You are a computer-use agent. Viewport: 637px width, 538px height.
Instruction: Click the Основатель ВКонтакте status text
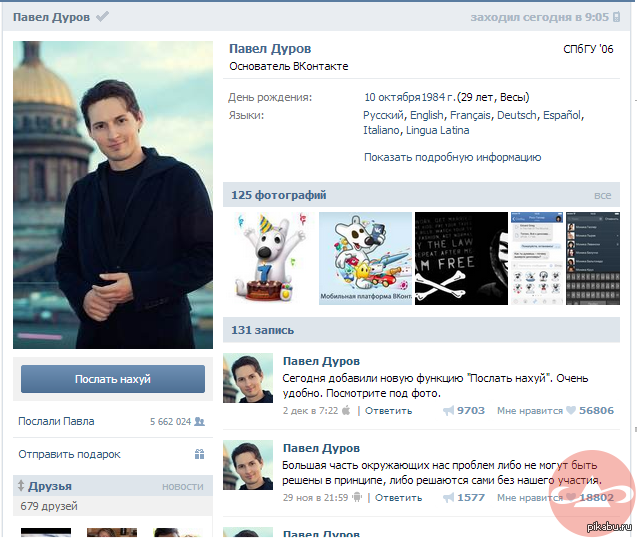[x=288, y=66]
